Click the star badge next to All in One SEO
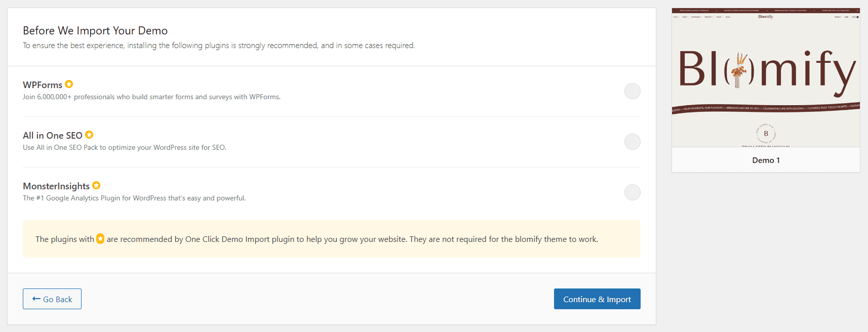The height and width of the screenshot is (332, 868). point(89,135)
